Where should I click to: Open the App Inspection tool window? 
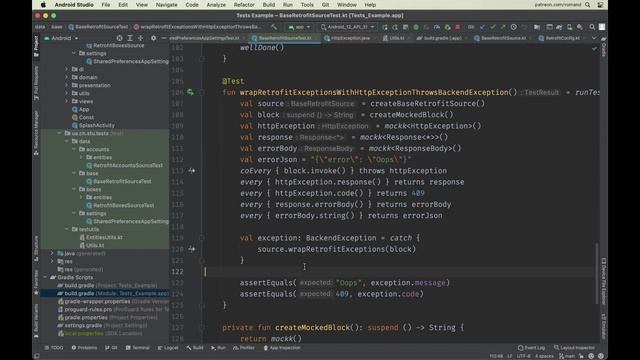[x=282, y=348]
